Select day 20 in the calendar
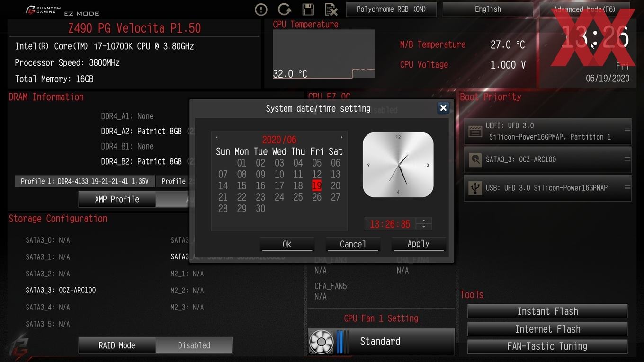644x362 pixels. click(336, 185)
